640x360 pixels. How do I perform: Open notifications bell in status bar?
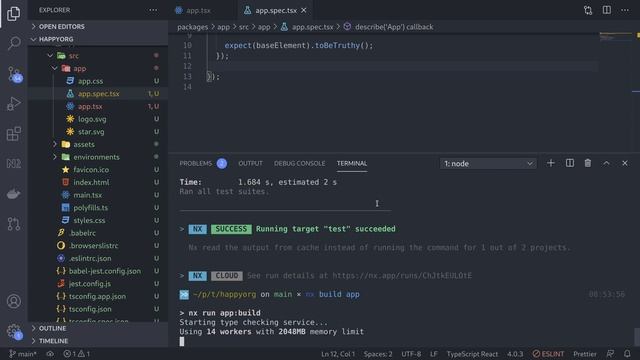pos(627,354)
